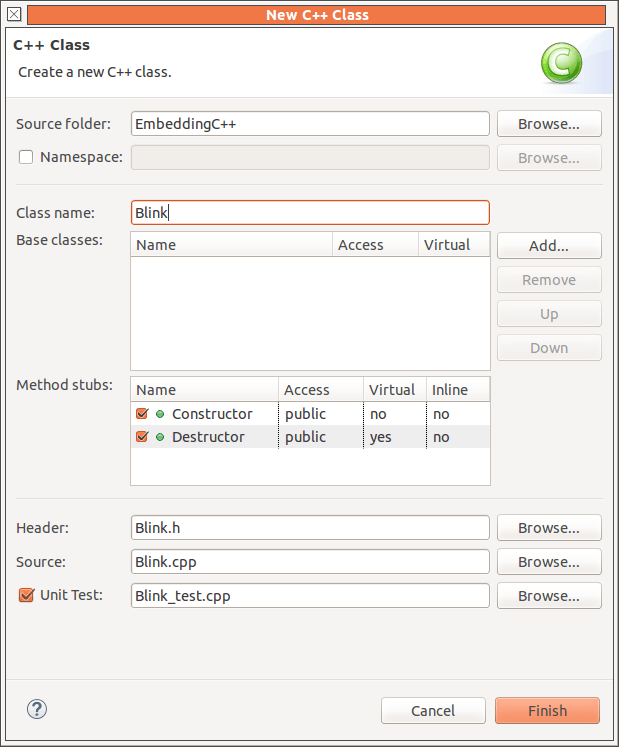
Task: Click the green dot beside Constructor
Action: (160, 414)
